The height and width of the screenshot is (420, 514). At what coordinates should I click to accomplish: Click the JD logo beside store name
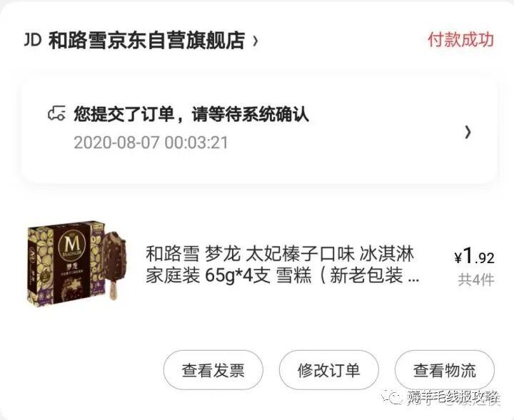32,40
